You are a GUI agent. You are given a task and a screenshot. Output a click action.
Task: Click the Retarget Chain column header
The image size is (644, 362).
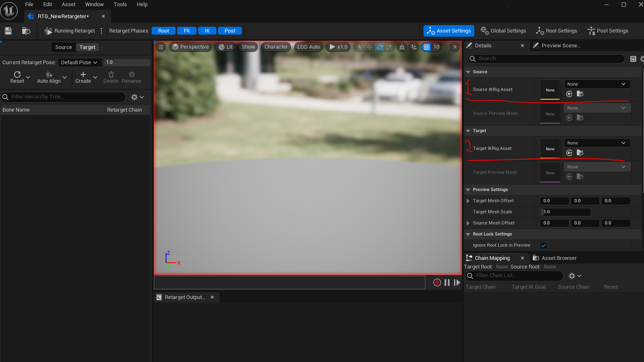pyautogui.click(x=124, y=110)
